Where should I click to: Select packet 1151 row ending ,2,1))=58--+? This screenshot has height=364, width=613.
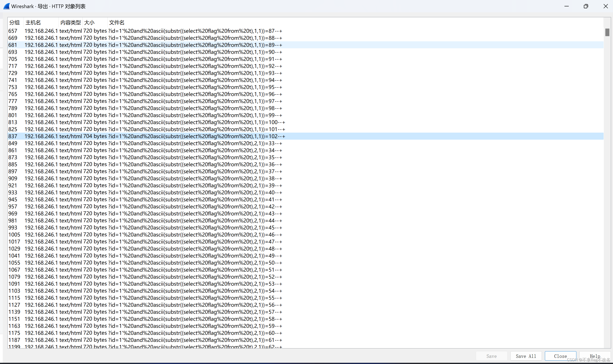[x=305, y=319]
